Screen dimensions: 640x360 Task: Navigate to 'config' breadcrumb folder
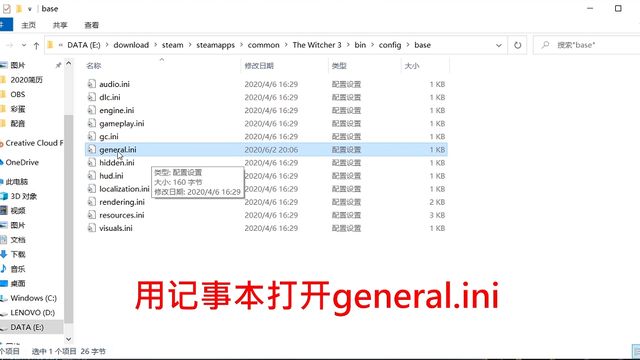[390, 45]
